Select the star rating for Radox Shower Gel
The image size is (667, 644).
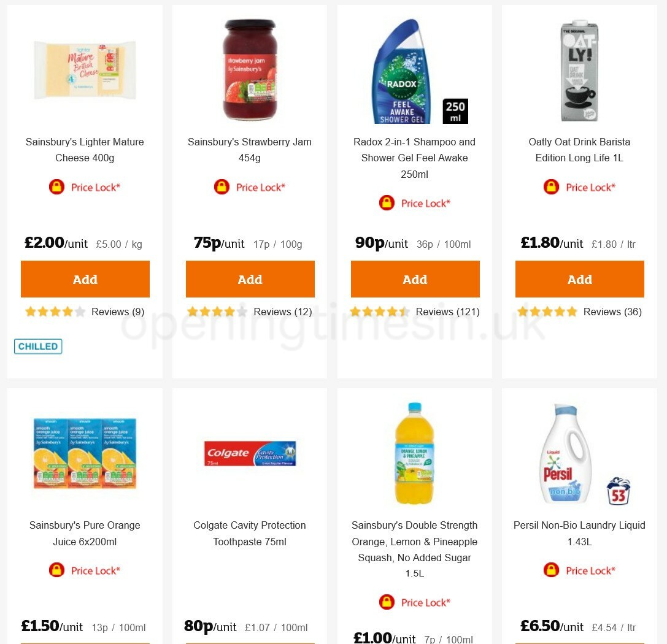point(379,312)
